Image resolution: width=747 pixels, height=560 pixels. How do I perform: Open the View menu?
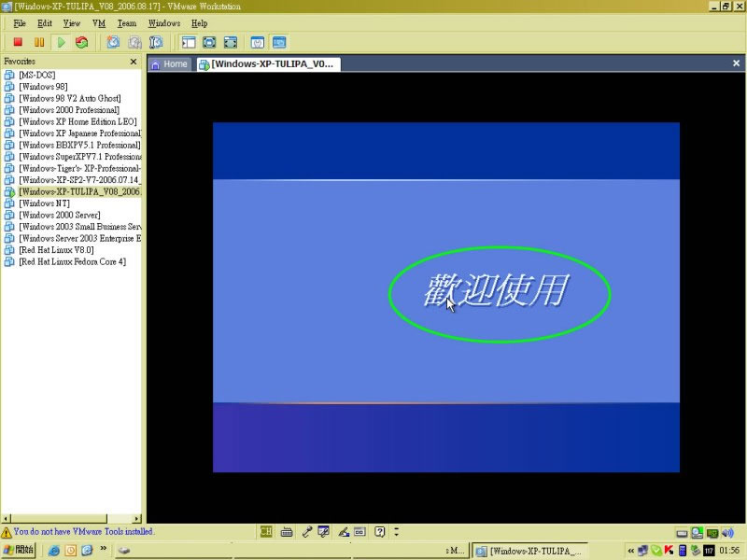point(72,23)
